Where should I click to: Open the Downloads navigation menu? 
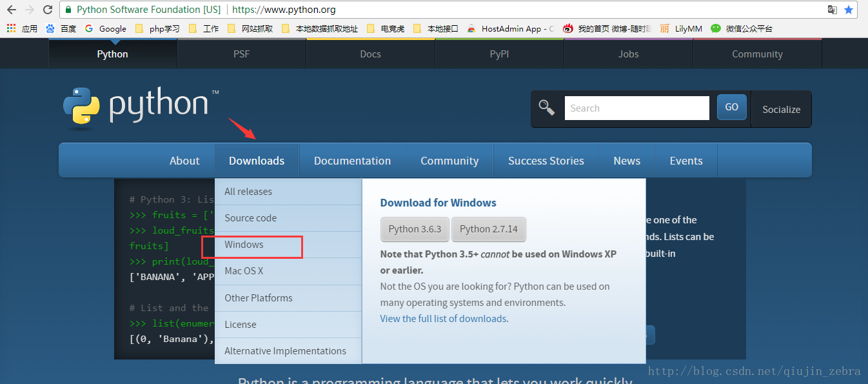pyautogui.click(x=257, y=161)
